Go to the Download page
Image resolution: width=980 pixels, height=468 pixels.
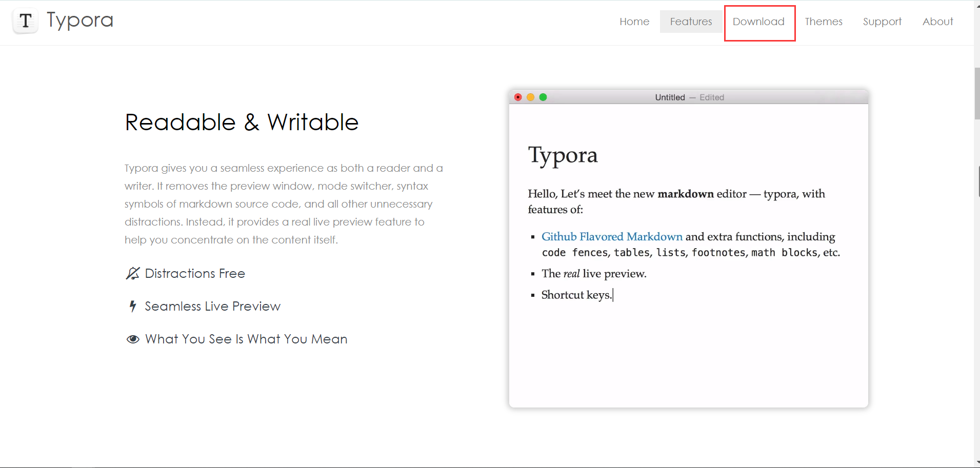pyautogui.click(x=758, y=22)
